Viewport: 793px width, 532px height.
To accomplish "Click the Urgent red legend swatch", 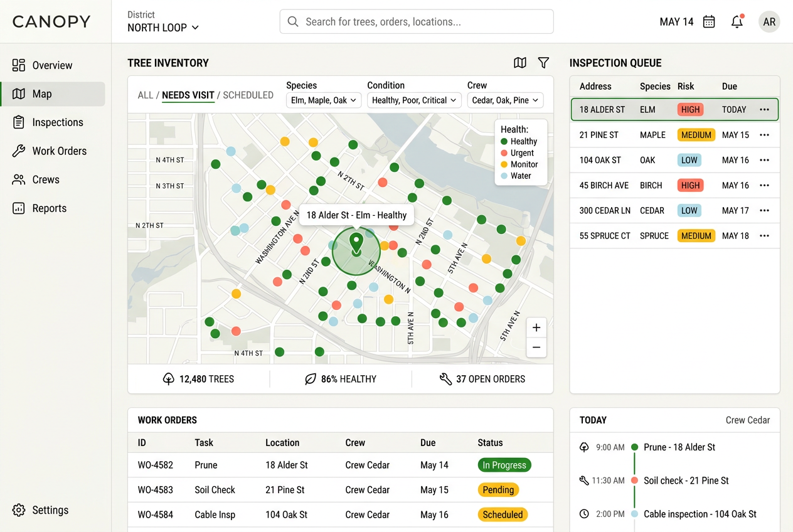I will (504, 153).
